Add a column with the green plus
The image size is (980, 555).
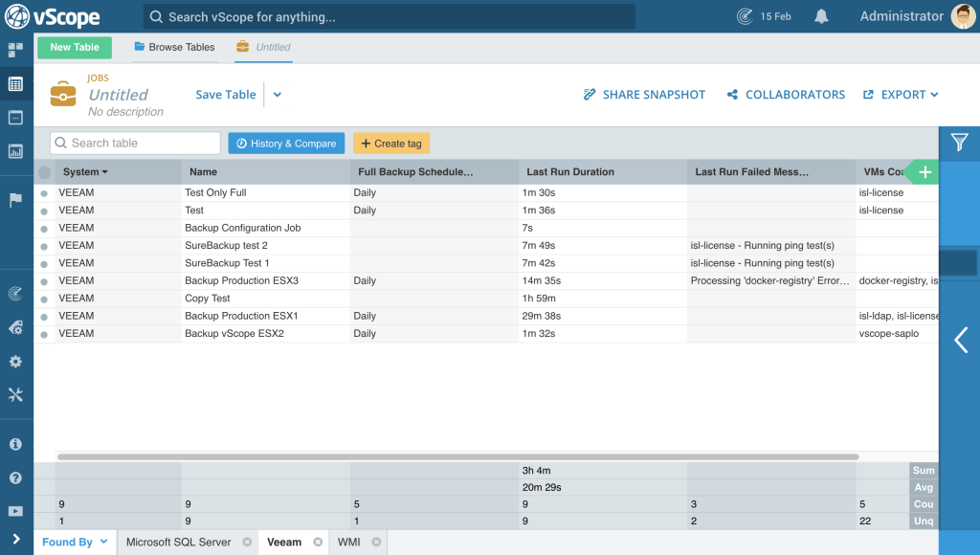click(x=925, y=172)
